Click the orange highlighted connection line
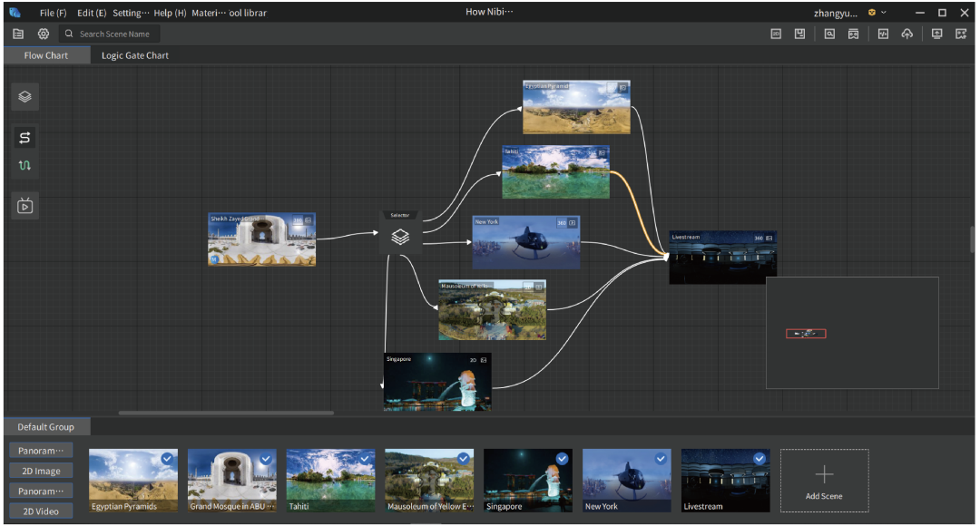Viewport: 980px width, 526px height. [638, 212]
